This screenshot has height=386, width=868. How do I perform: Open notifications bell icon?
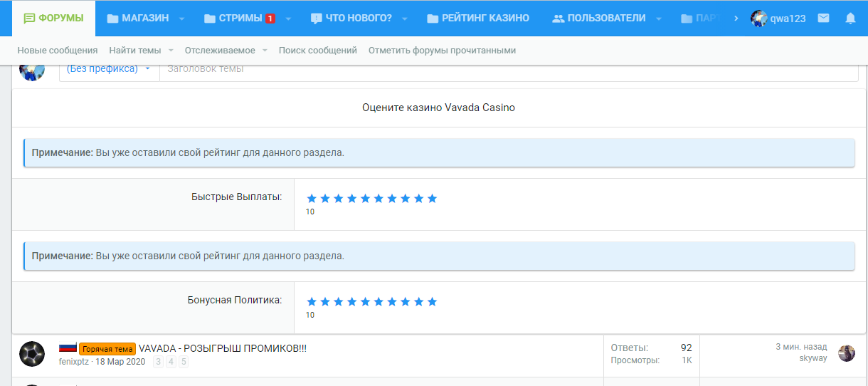click(x=850, y=19)
